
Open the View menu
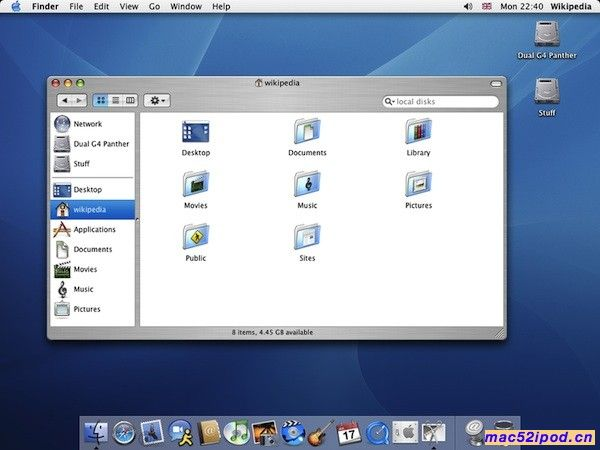pos(129,7)
